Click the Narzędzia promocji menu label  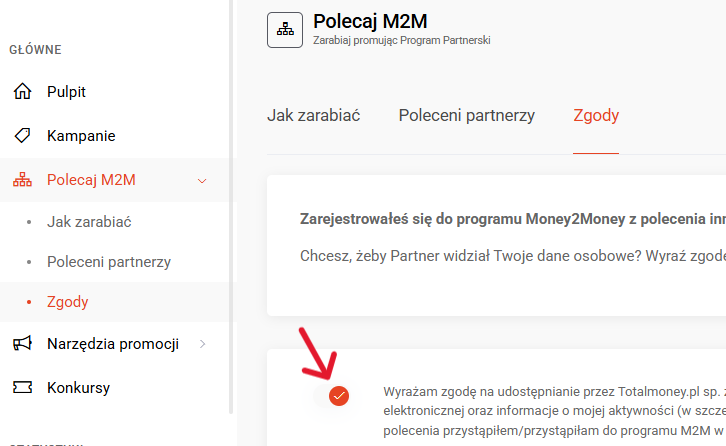[x=113, y=344]
